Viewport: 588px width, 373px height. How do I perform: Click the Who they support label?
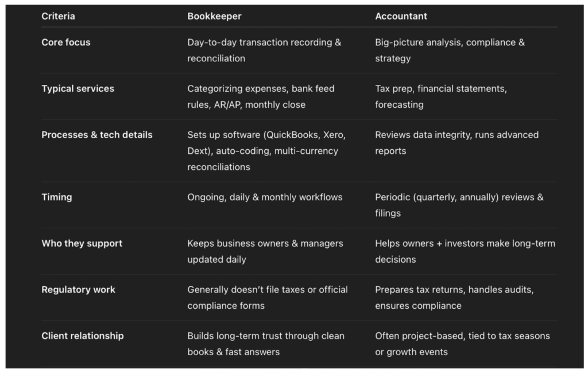click(x=82, y=243)
